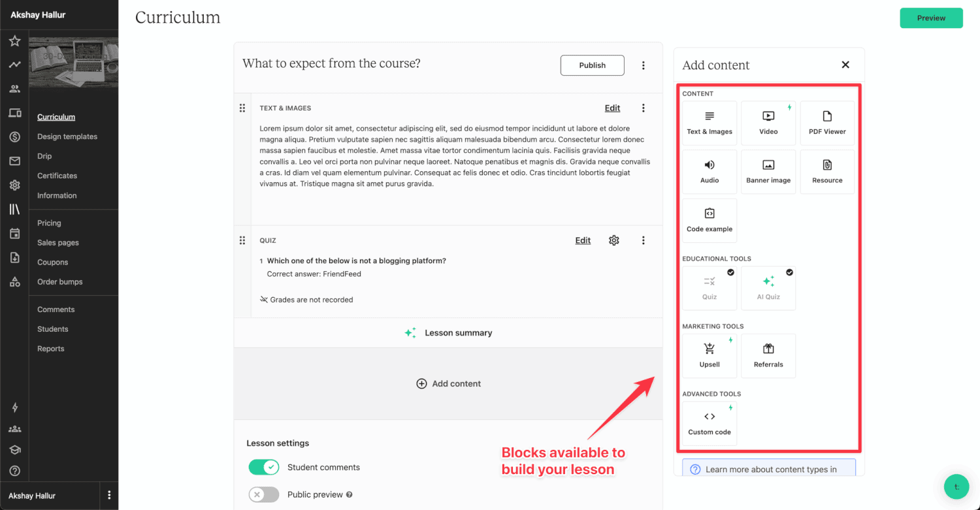Disable the Student comments toggle
This screenshot has width=980, height=510.
pos(264,468)
